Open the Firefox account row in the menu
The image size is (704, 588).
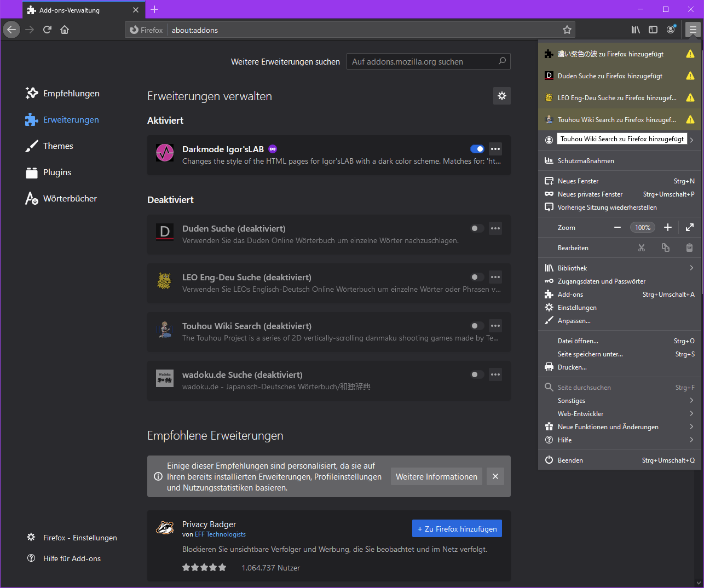pos(620,140)
